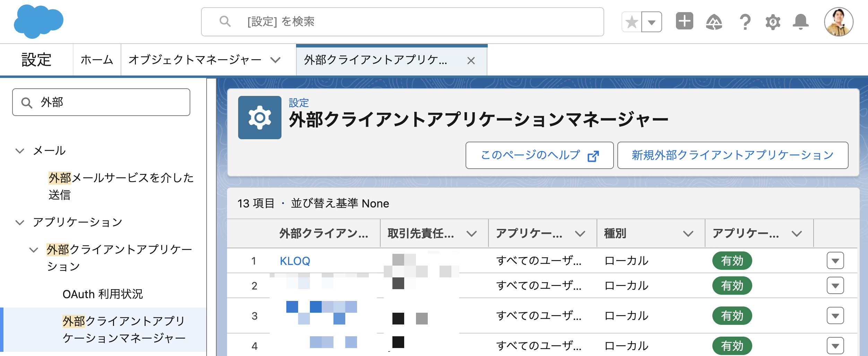Viewport: 868px width, 356px height.
Task: Open the first アプリケー... column menu chevron
Action: coord(580,234)
